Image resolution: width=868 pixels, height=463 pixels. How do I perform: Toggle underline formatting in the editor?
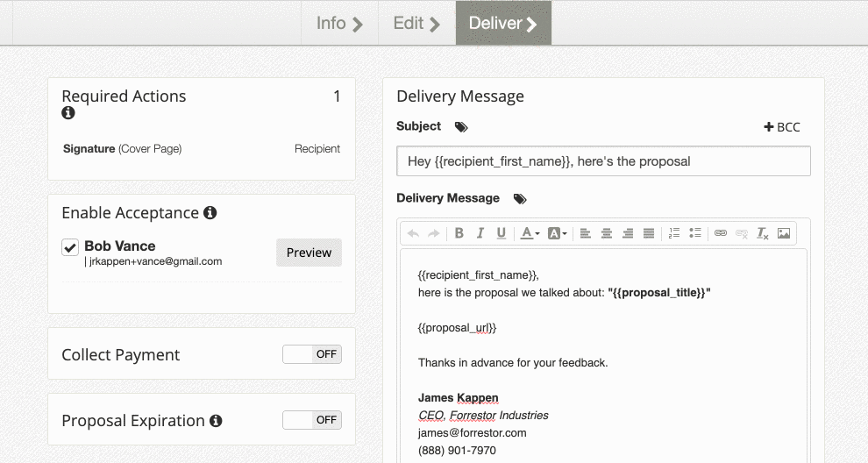(x=501, y=233)
